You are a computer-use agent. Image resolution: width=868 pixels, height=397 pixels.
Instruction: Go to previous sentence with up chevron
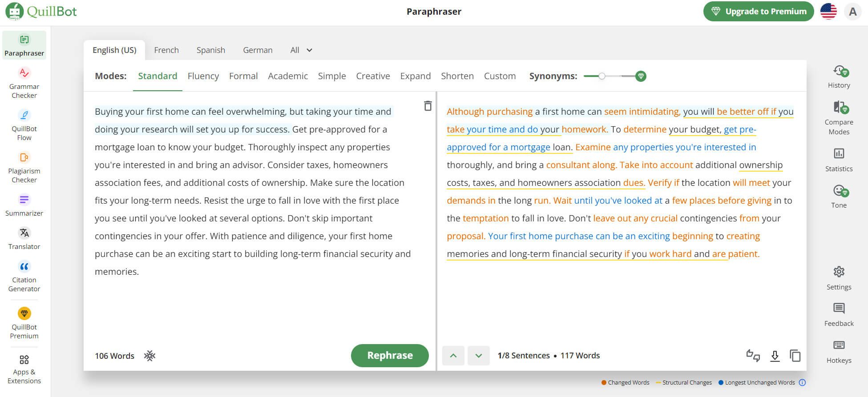(x=453, y=356)
